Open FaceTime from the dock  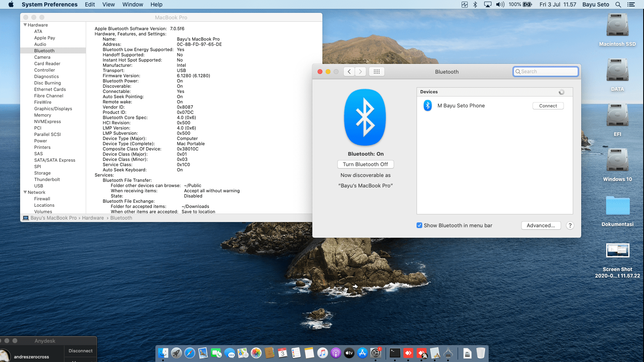[216, 353]
